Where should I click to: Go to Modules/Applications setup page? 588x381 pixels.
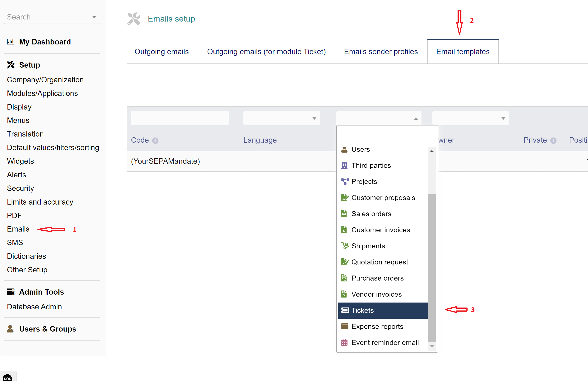[42, 93]
